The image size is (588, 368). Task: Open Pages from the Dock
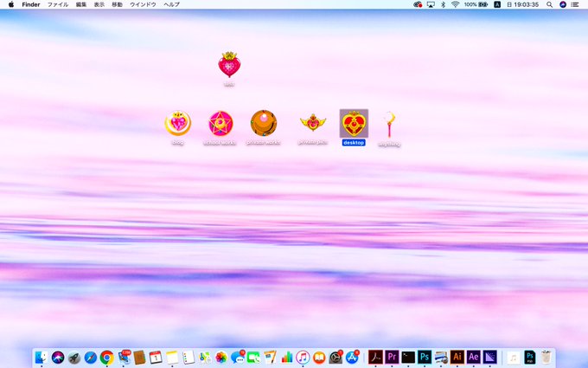(x=270, y=357)
